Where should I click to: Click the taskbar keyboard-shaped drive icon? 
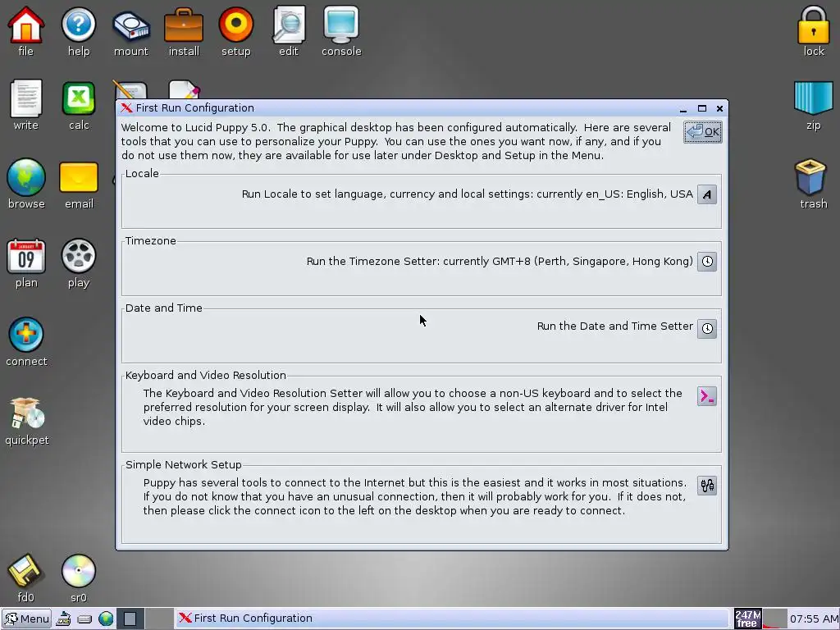click(x=84, y=619)
